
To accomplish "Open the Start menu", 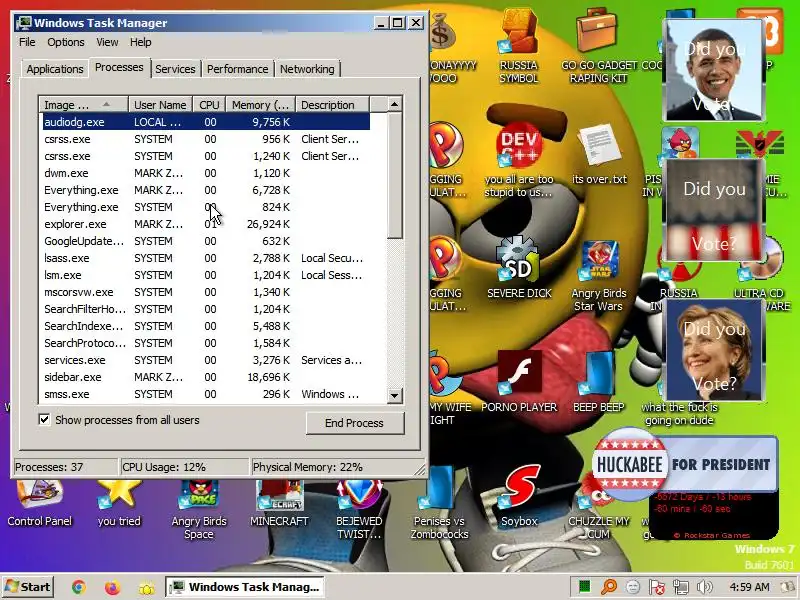I will [29, 587].
